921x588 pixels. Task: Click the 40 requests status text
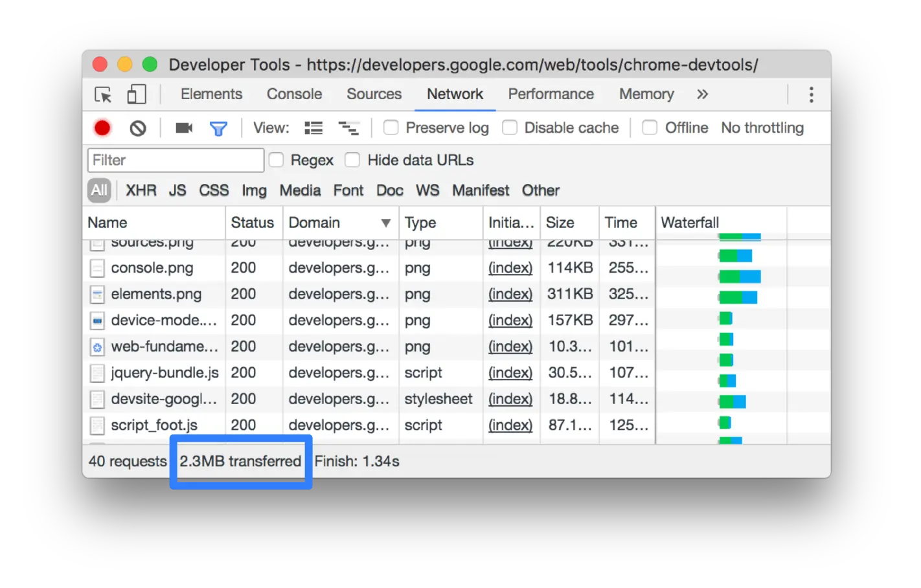128,462
